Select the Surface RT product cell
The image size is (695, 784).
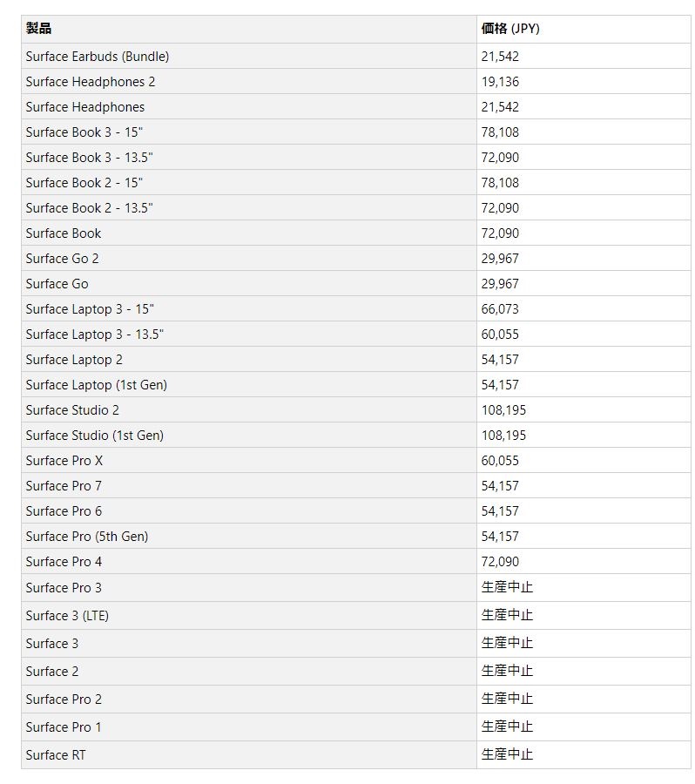pos(249,755)
